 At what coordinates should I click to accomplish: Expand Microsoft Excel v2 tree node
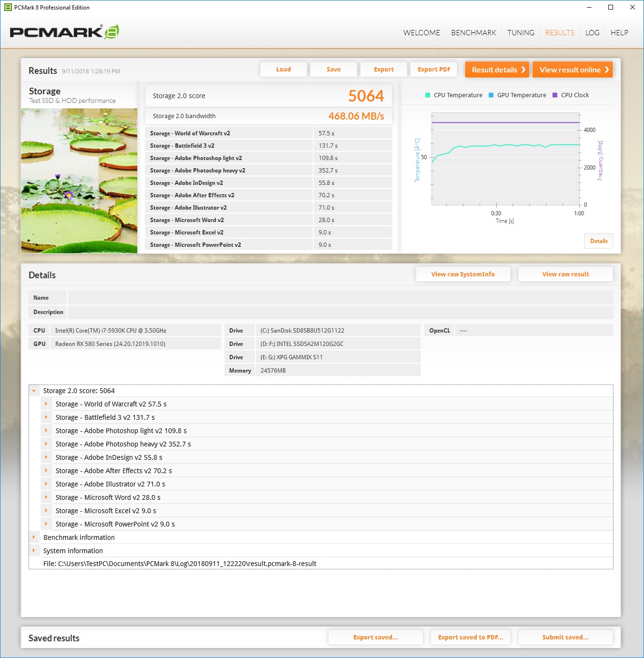click(46, 511)
